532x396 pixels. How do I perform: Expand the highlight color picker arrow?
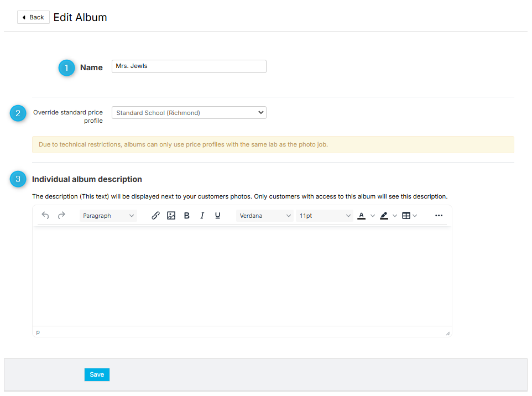395,216
